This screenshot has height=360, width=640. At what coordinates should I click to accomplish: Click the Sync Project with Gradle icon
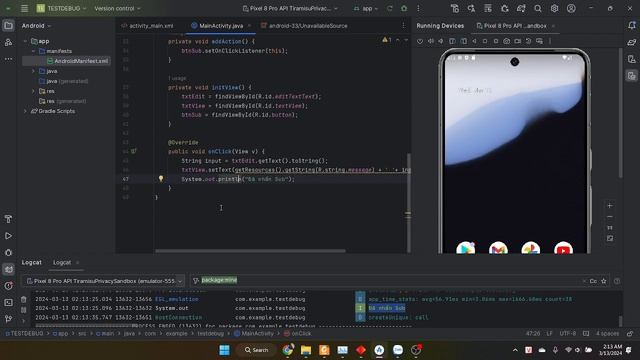point(521,8)
